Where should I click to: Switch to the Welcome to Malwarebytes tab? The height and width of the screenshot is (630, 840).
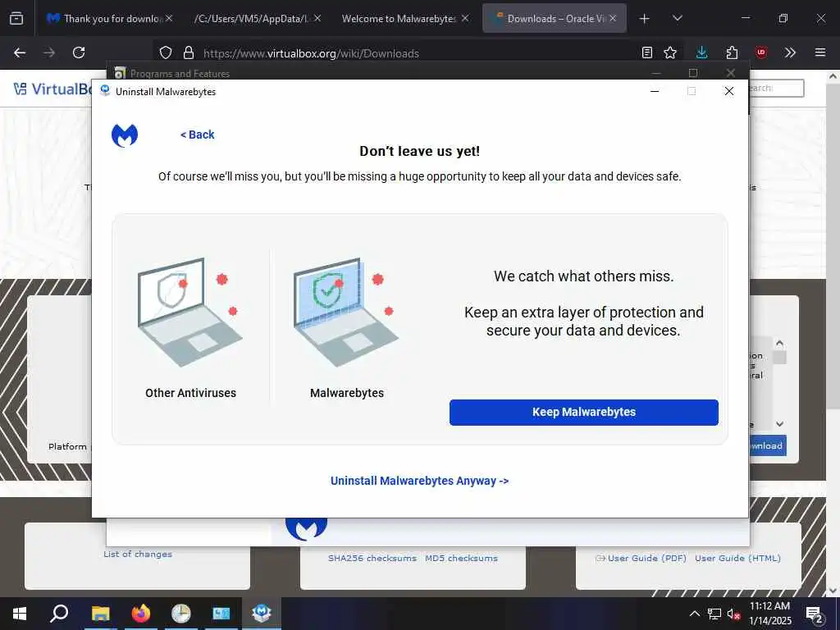tap(399, 18)
